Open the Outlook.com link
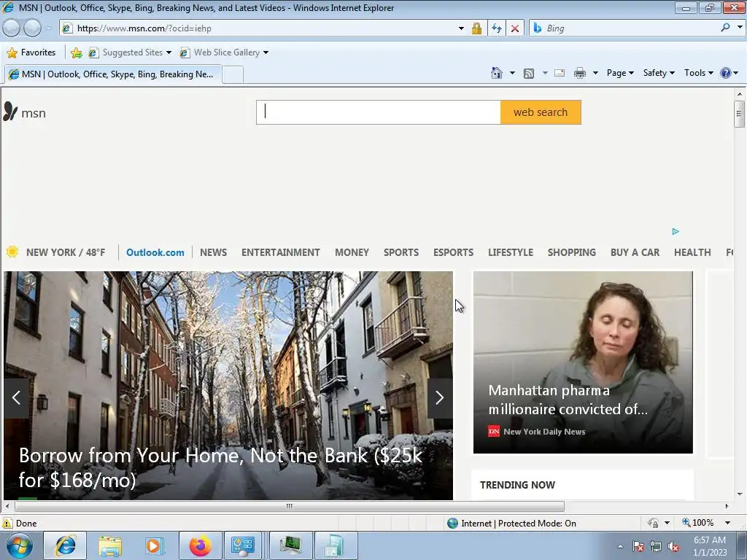747x560 pixels. (x=155, y=252)
